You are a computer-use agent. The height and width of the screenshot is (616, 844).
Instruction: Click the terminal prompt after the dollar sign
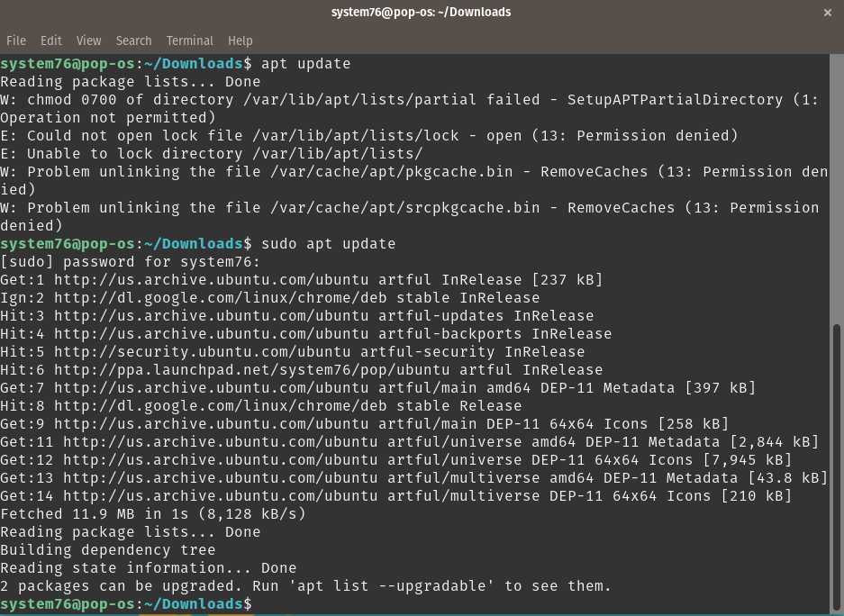[261, 603]
